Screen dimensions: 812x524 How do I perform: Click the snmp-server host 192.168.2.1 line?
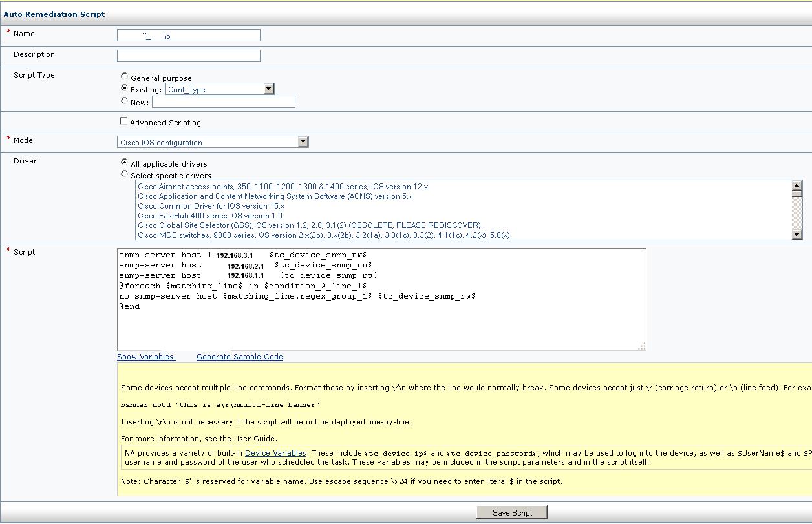coord(246,265)
